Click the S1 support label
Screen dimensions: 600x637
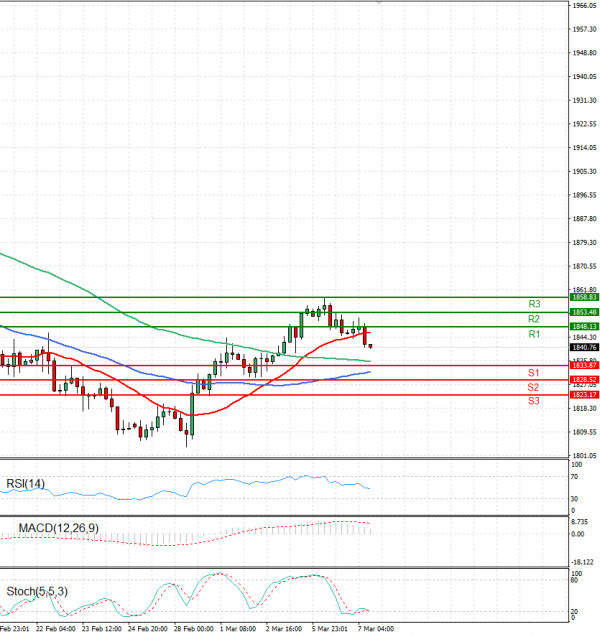coord(533,373)
